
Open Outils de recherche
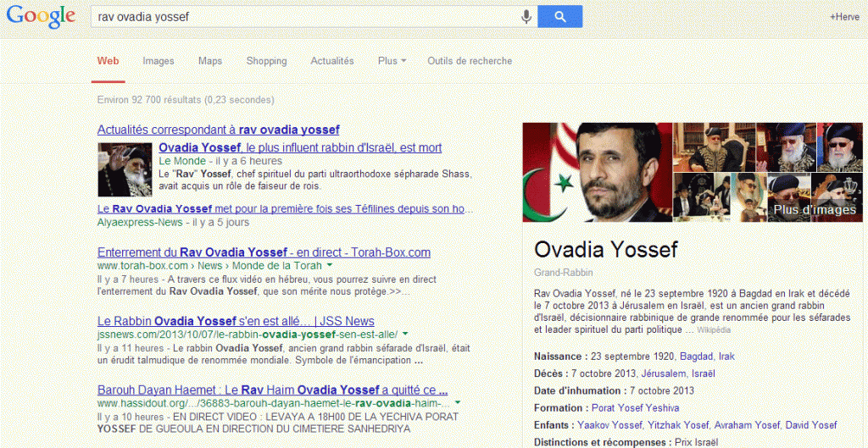tap(470, 61)
